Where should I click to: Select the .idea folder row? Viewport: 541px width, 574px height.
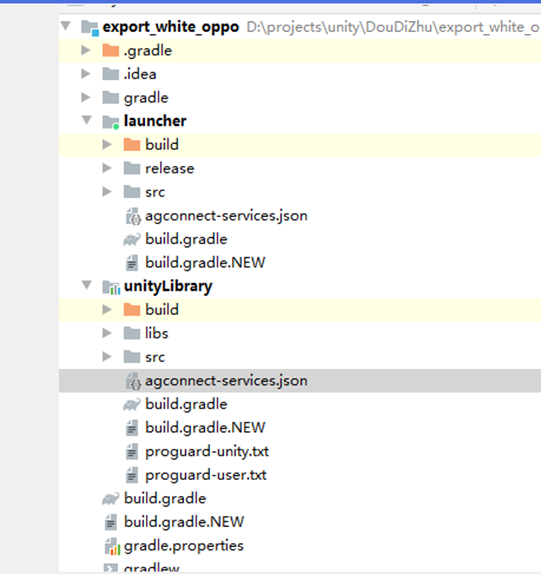(x=300, y=74)
